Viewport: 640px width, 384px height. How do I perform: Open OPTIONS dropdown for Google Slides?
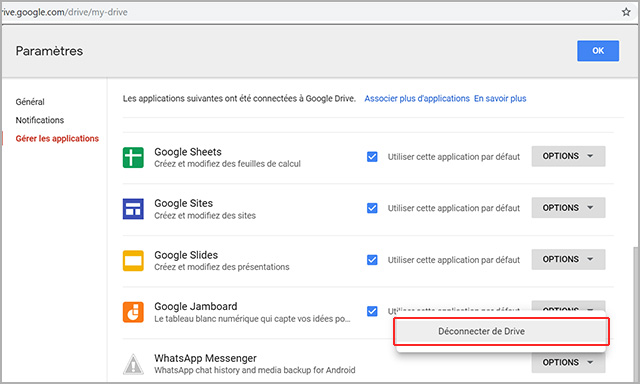coord(568,259)
